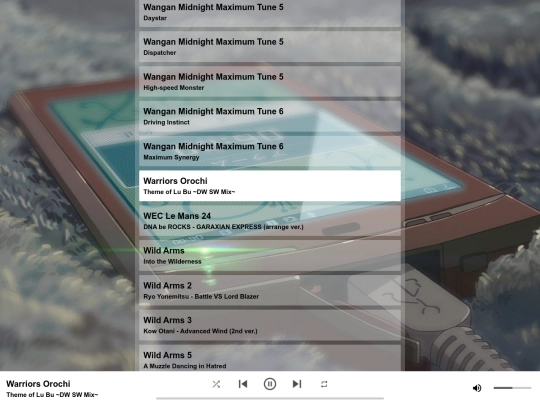Play the Maximum Synergy track
Viewport: 540px width, 405px height.
point(270,151)
